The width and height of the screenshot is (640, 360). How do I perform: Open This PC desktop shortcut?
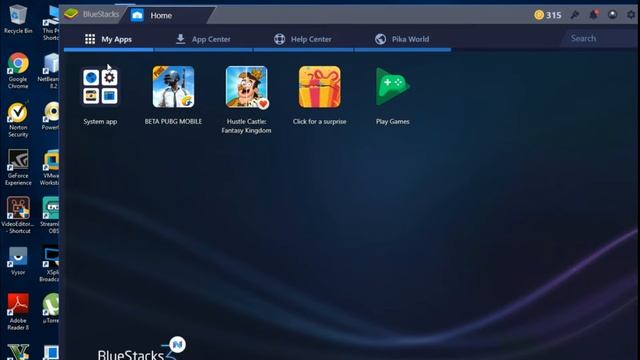click(51, 23)
